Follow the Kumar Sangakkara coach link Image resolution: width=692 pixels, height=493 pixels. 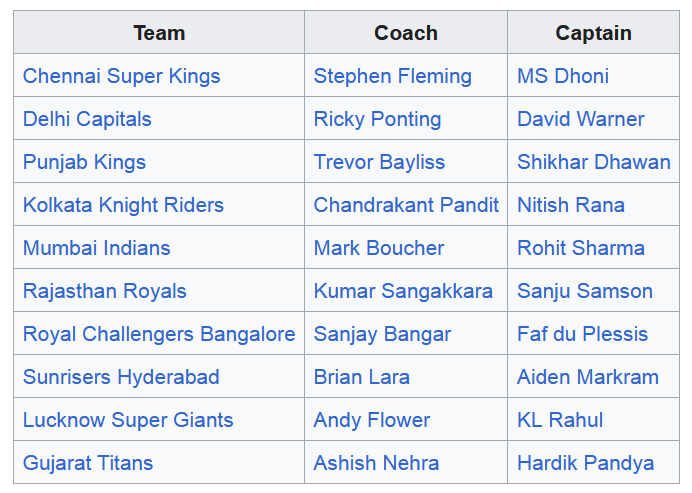coord(403,291)
